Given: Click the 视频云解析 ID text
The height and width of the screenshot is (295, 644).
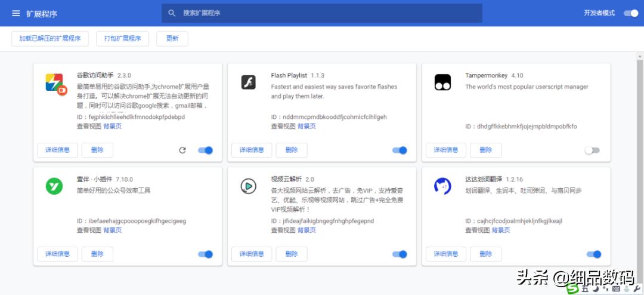Looking at the screenshot, I should (x=323, y=221).
